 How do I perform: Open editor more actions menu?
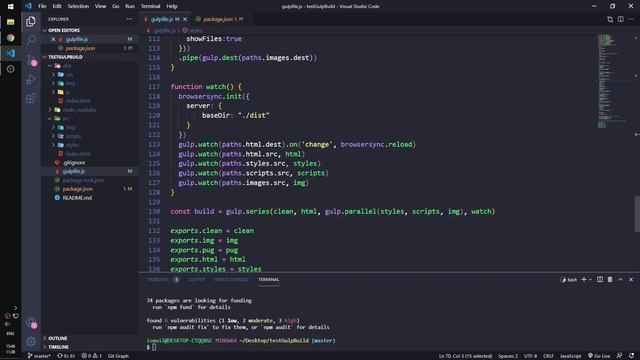(x=631, y=19)
